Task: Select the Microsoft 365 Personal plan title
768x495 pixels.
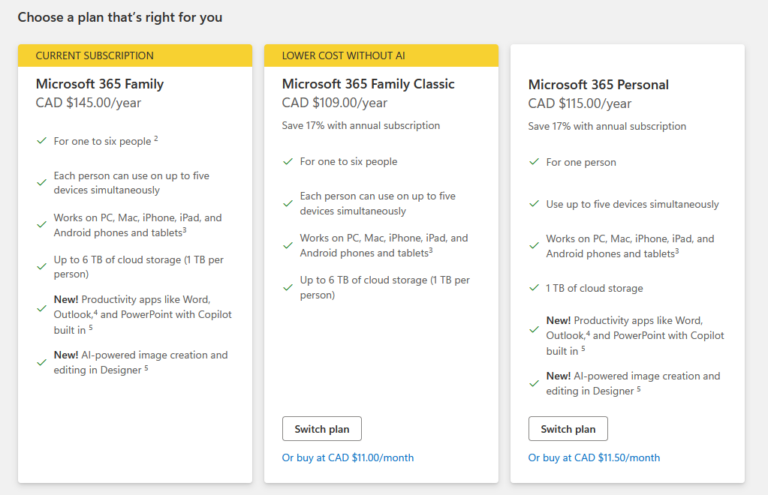Action: point(598,84)
